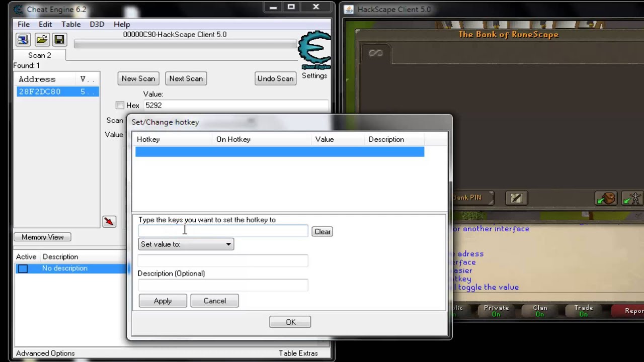The width and height of the screenshot is (644, 362).
Task: Click the hotkey keys input field
Action: (x=223, y=231)
